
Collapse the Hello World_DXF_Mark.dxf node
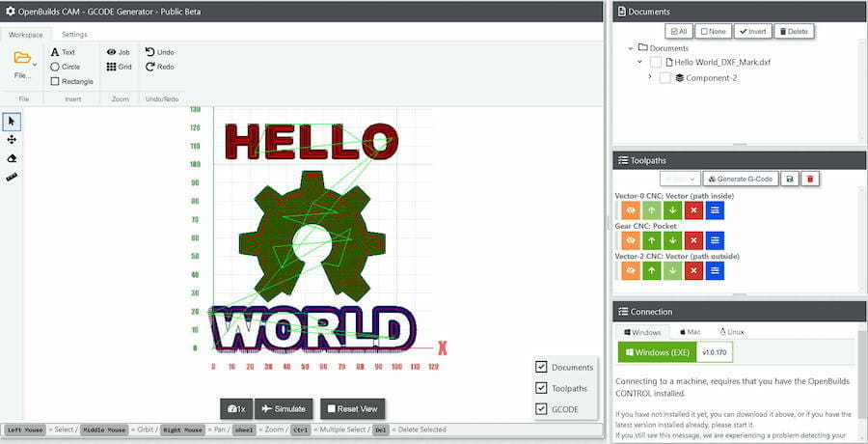click(x=640, y=62)
